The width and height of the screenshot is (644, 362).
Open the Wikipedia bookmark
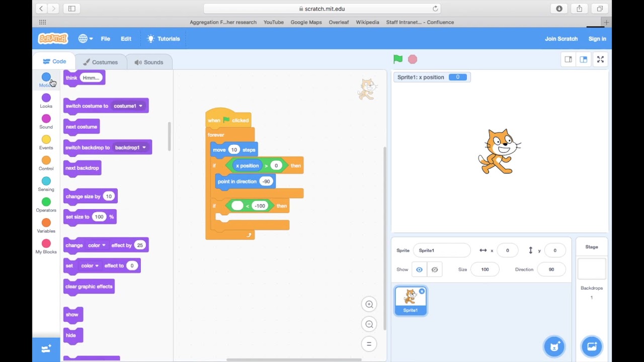(367, 22)
